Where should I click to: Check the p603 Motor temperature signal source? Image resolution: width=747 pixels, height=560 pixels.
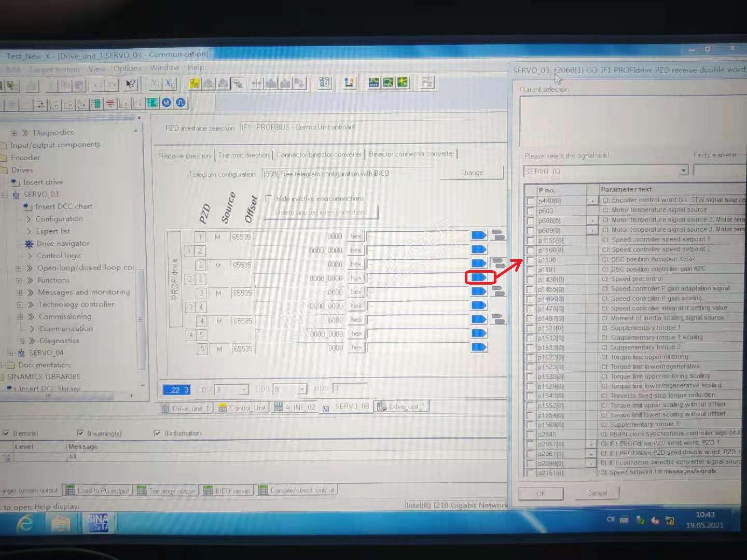coord(530,211)
